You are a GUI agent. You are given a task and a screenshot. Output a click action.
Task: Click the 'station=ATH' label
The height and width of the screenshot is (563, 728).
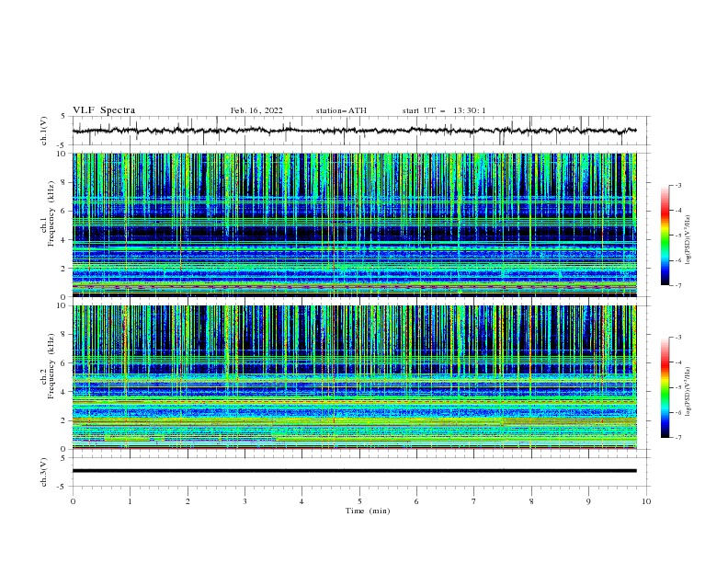click(341, 110)
